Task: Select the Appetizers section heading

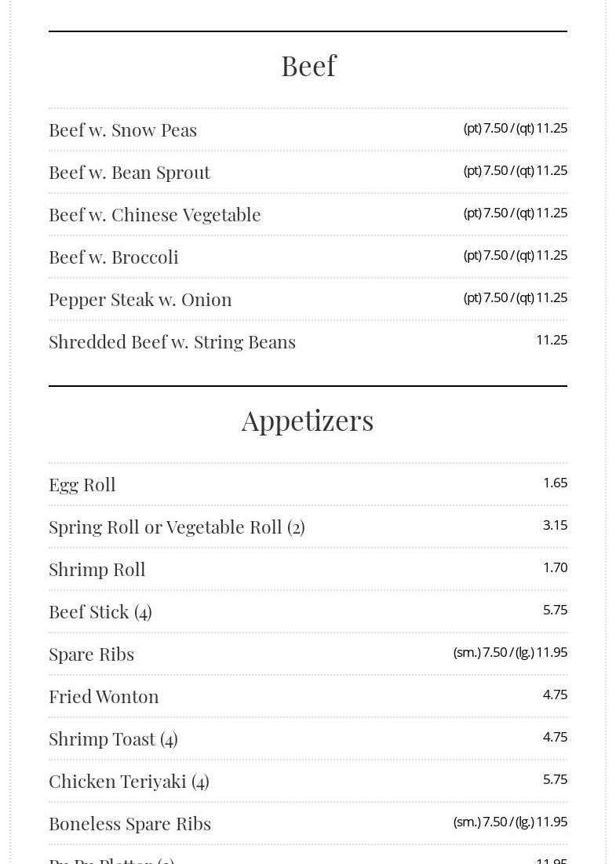Action: pyautogui.click(x=308, y=421)
